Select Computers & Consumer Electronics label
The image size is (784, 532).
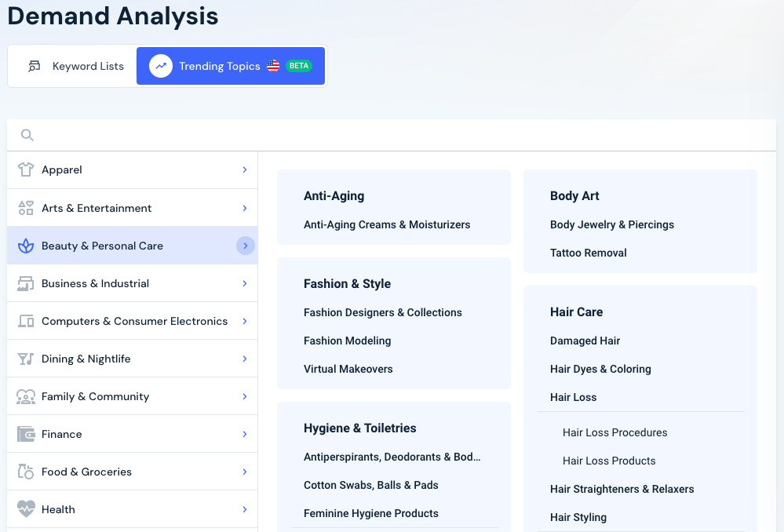(134, 321)
